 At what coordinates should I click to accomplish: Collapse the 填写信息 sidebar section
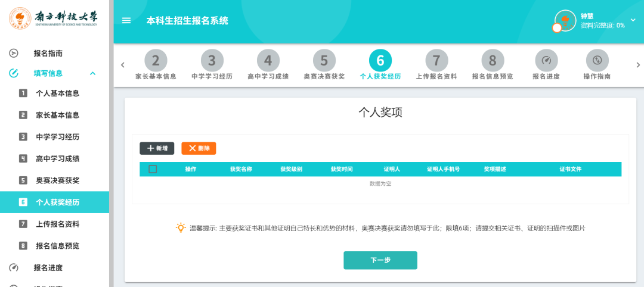(92, 73)
